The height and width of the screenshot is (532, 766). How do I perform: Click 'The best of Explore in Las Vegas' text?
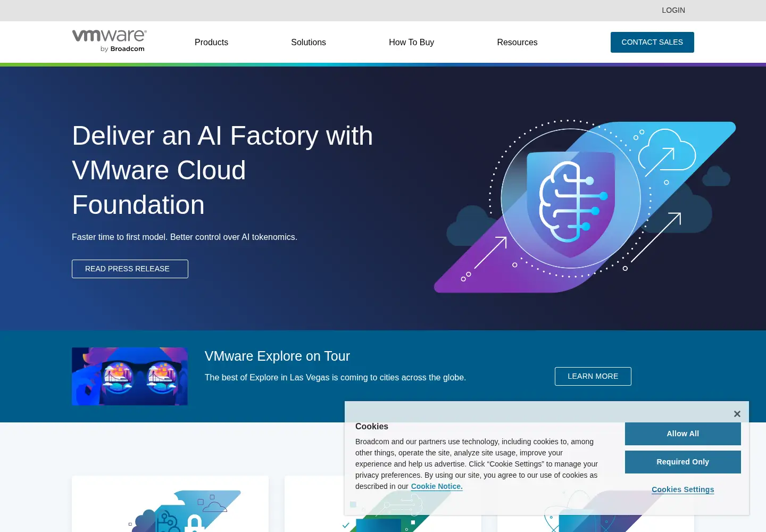(335, 377)
